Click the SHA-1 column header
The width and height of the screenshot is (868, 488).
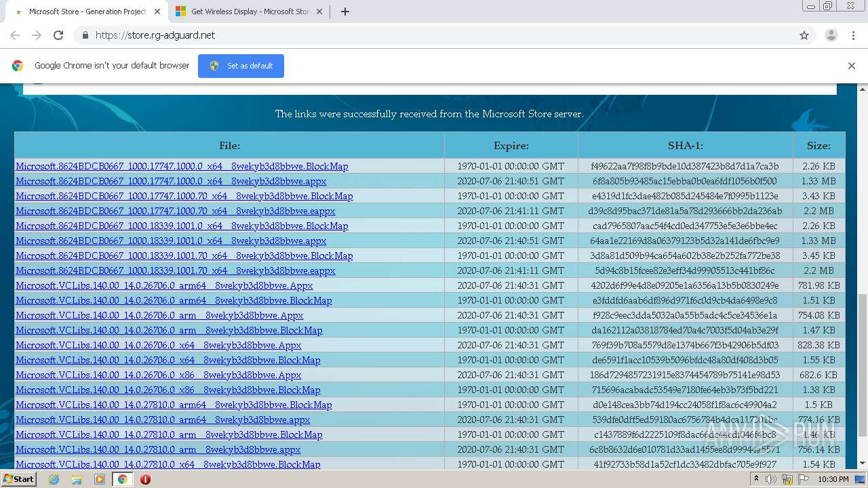pyautogui.click(x=686, y=146)
